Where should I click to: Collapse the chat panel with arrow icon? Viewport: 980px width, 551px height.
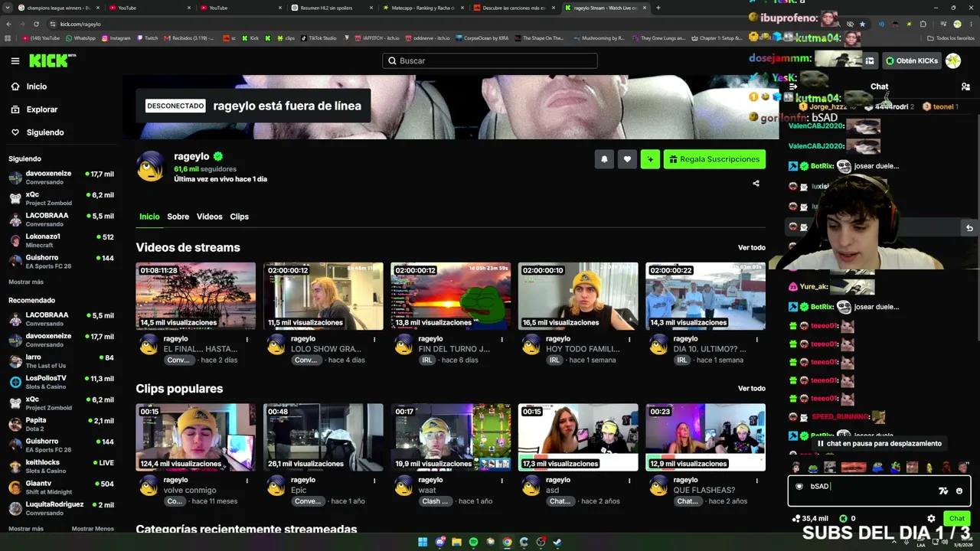793,86
